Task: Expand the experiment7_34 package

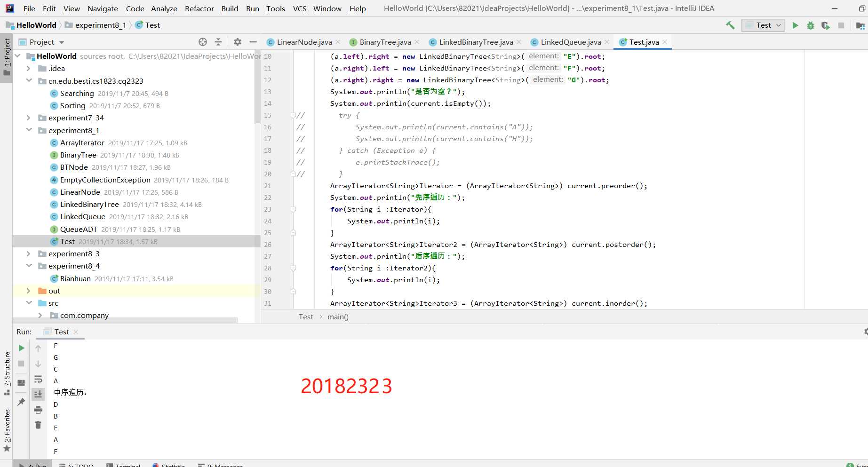Action: (x=29, y=118)
